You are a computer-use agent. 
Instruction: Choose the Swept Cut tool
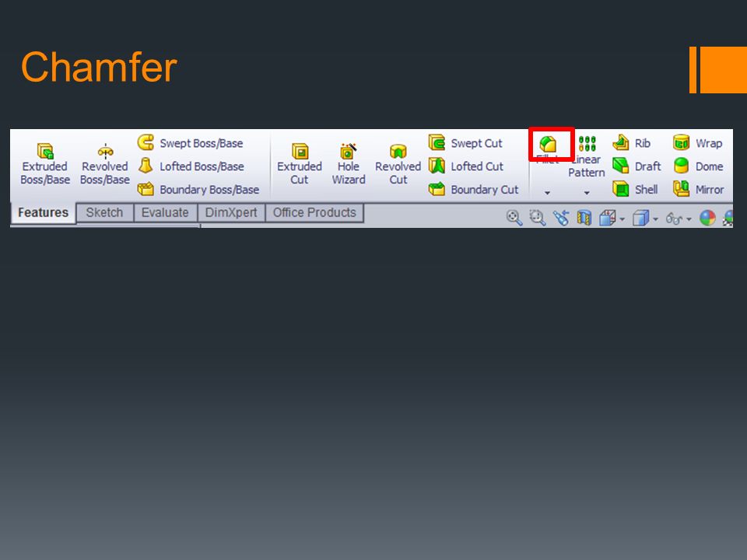click(465, 143)
